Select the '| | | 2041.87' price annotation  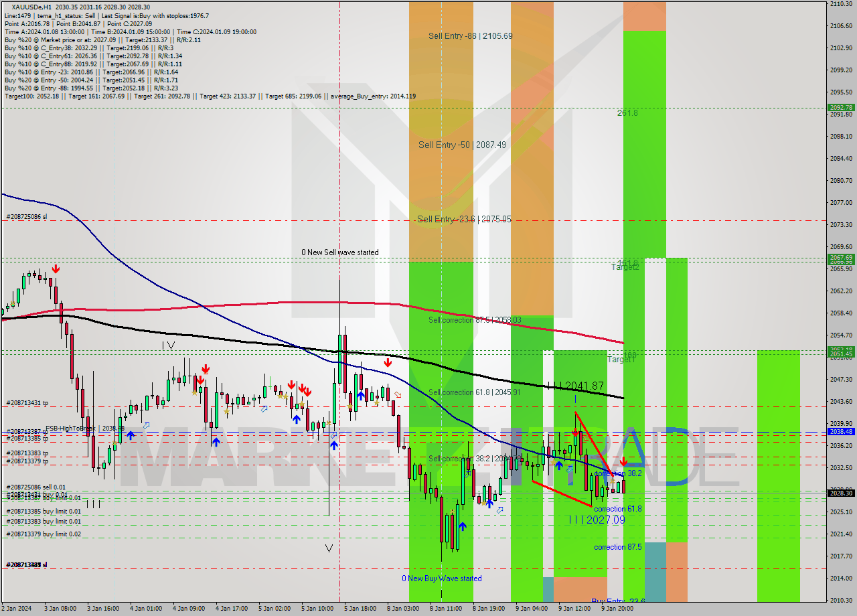(x=576, y=386)
